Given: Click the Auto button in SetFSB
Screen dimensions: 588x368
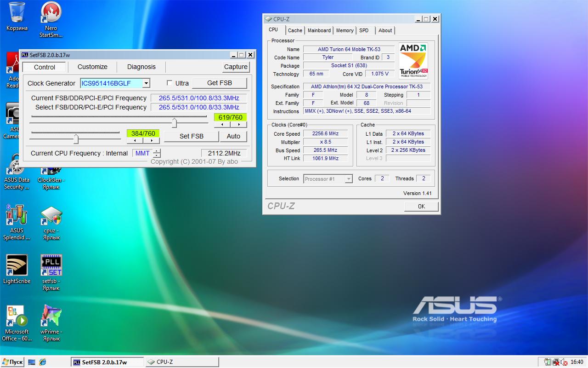Looking at the screenshot, I should tap(233, 136).
